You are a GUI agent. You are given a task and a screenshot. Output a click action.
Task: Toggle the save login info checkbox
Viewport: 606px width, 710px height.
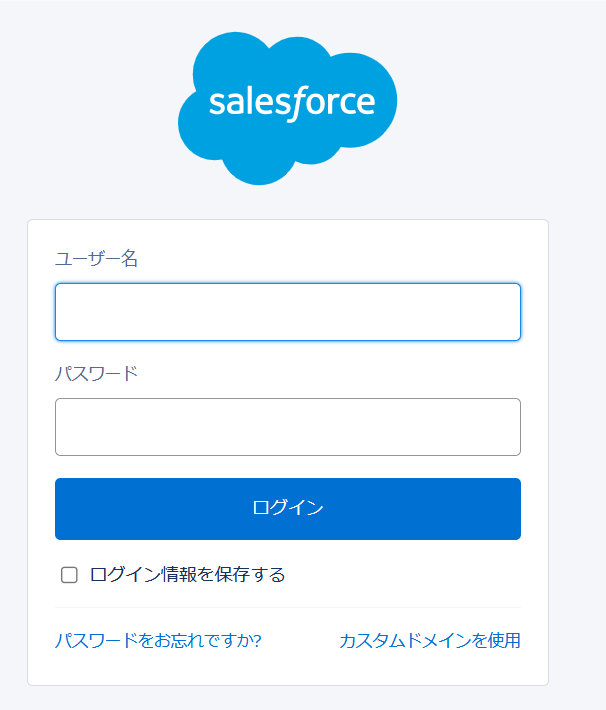pyautogui.click(x=69, y=575)
